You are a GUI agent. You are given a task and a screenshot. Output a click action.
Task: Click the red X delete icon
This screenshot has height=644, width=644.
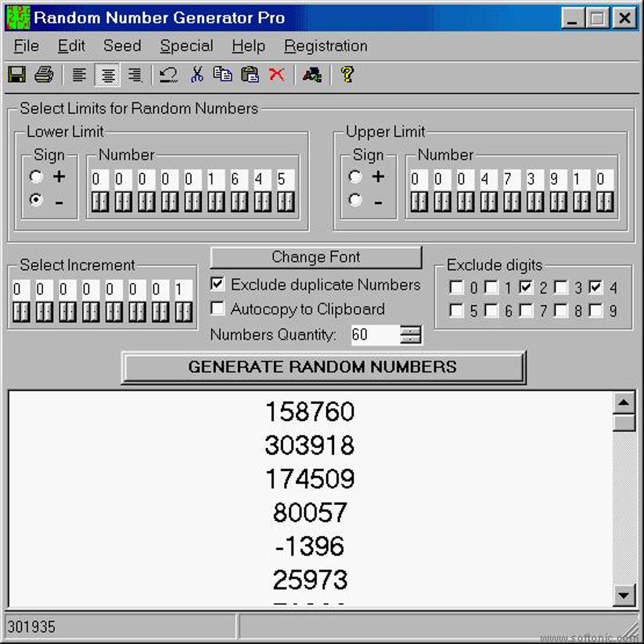(277, 75)
